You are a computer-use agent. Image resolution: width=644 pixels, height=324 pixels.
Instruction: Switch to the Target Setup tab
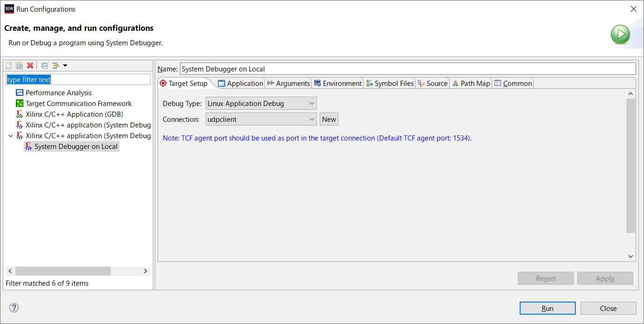coord(184,83)
